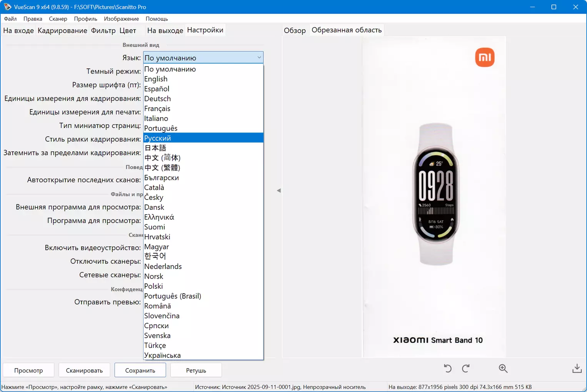Click the Просмотр button

[28, 370]
